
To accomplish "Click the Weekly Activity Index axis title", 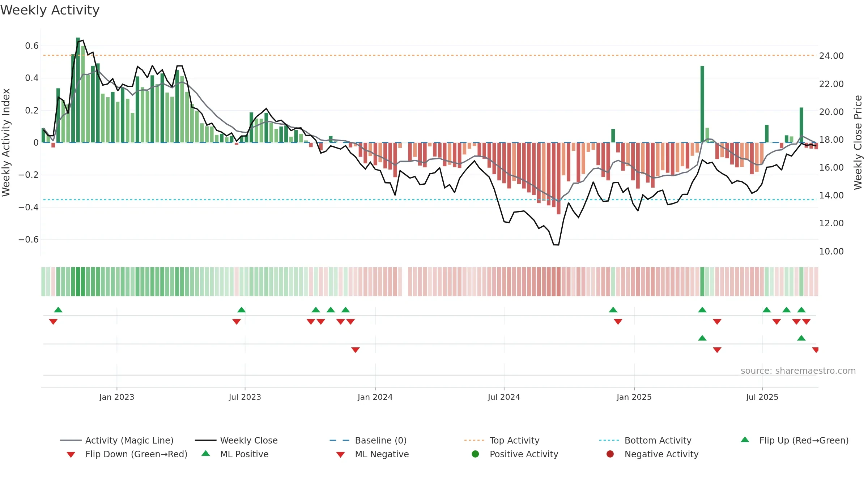I will 6,142.
